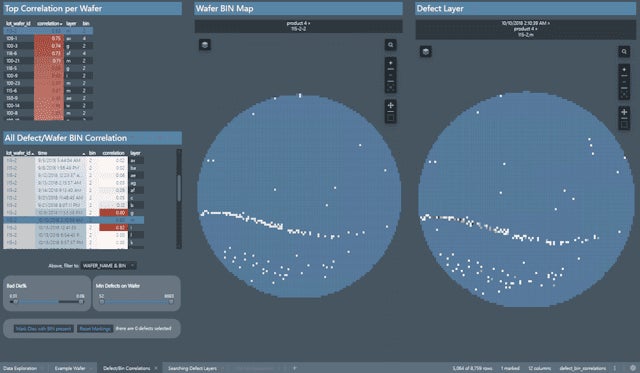Viewport: 640px width, 373px height.
Task: Click the All Defect/Wafer BIN Correlation table scrollbar
Action: 179,188
